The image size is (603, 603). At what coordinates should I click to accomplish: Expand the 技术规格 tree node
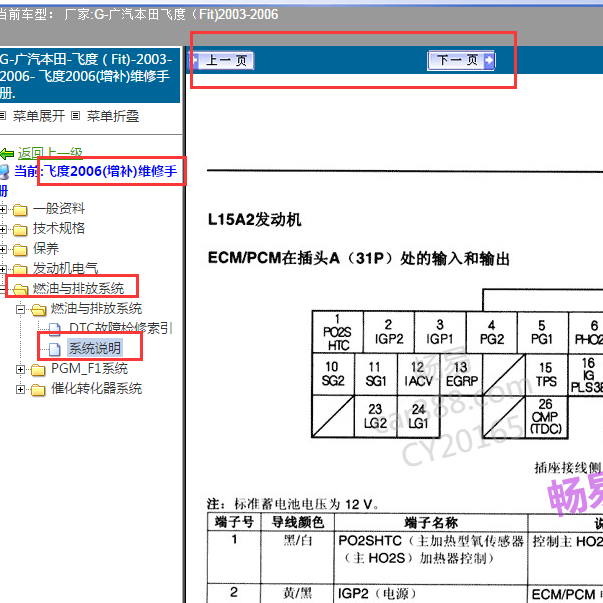[x=3, y=230]
